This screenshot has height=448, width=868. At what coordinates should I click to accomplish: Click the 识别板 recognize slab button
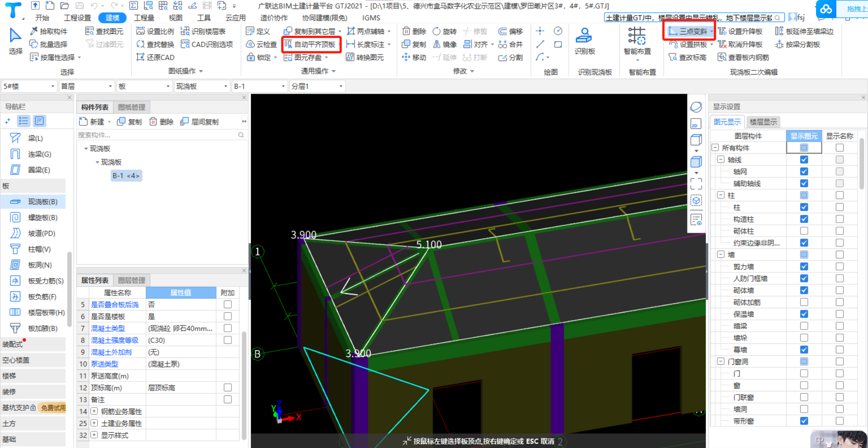coord(585,41)
